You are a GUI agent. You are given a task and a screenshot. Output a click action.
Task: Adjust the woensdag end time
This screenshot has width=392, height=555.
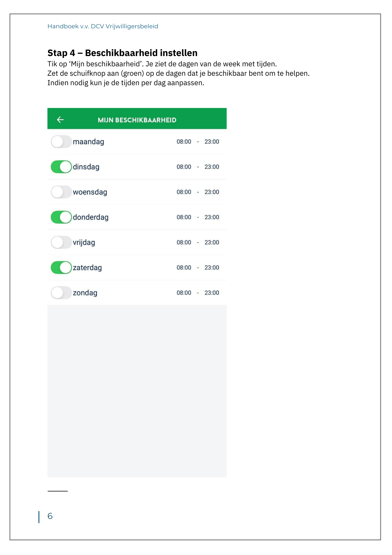(x=212, y=192)
